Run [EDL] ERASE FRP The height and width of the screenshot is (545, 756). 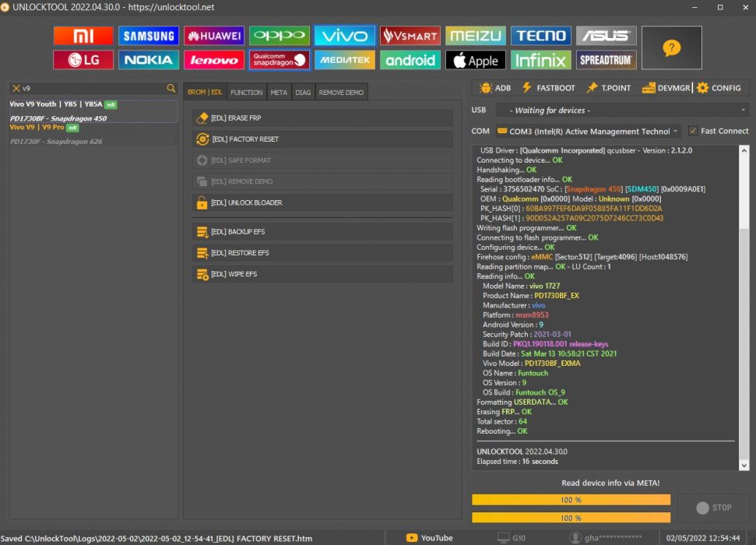pos(322,118)
